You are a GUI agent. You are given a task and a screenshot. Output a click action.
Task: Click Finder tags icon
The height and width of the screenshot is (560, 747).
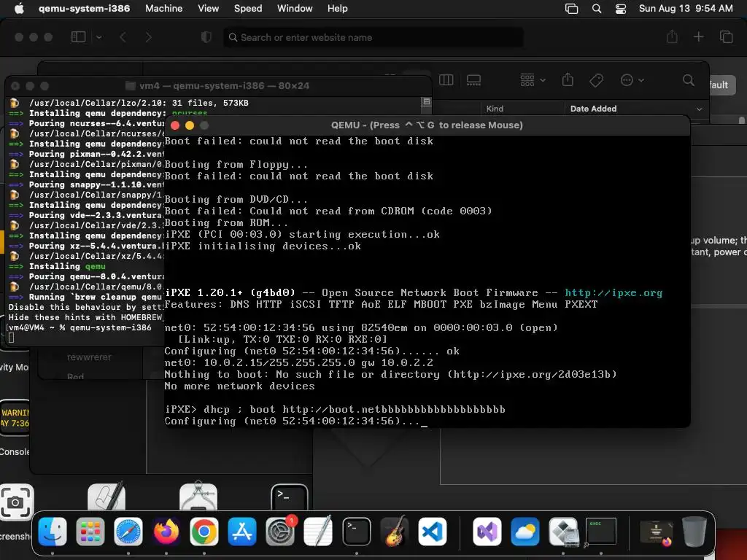[x=596, y=80]
